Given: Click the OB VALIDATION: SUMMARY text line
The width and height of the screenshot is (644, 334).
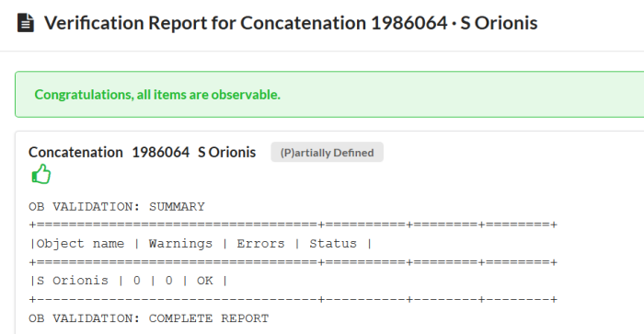Looking at the screenshot, I should tap(117, 207).
